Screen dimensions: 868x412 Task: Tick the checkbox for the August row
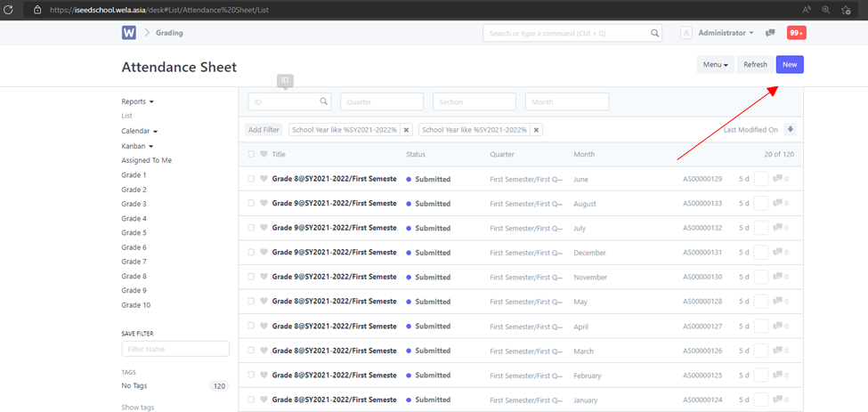tap(251, 204)
